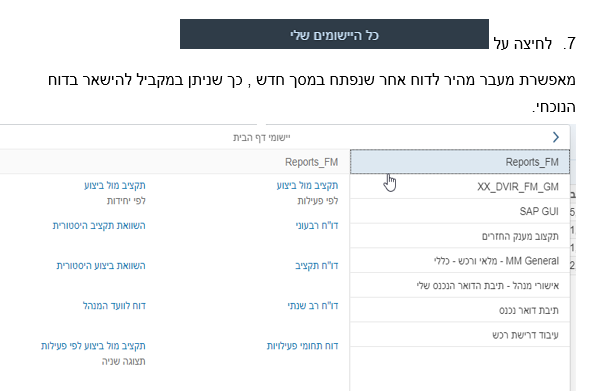Viewport: 601px width, 391px height.
Task: Select 'עיבוד דרישת רכש' list item
Action: point(460,335)
